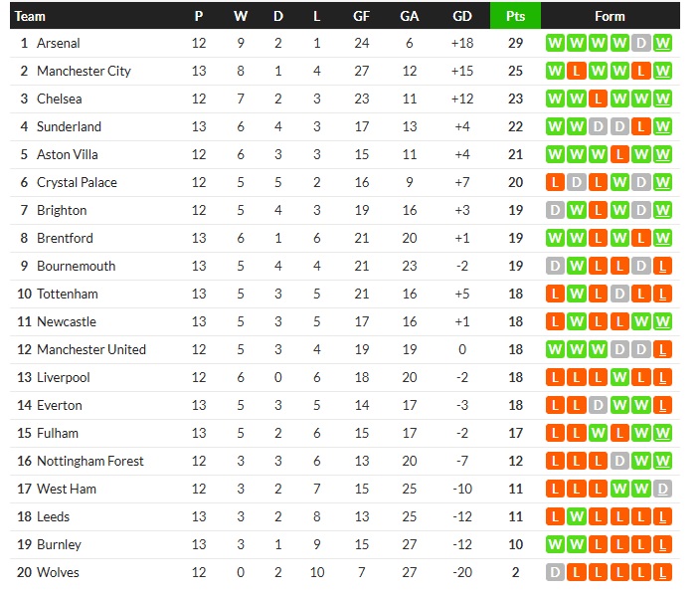Image resolution: width=700 pixels, height=596 pixels.
Task: Click the draw badge in Nottingham Forest's form
Action: (619, 461)
